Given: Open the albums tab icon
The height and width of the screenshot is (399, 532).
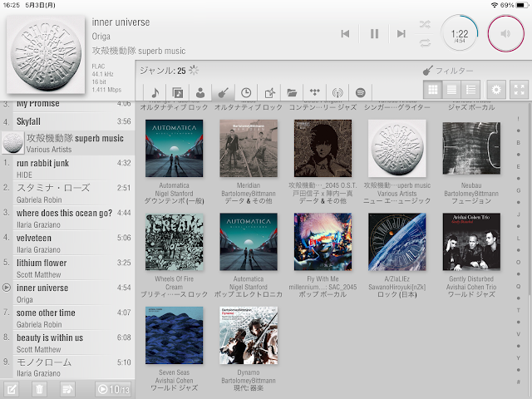Looking at the screenshot, I should pos(177,92).
